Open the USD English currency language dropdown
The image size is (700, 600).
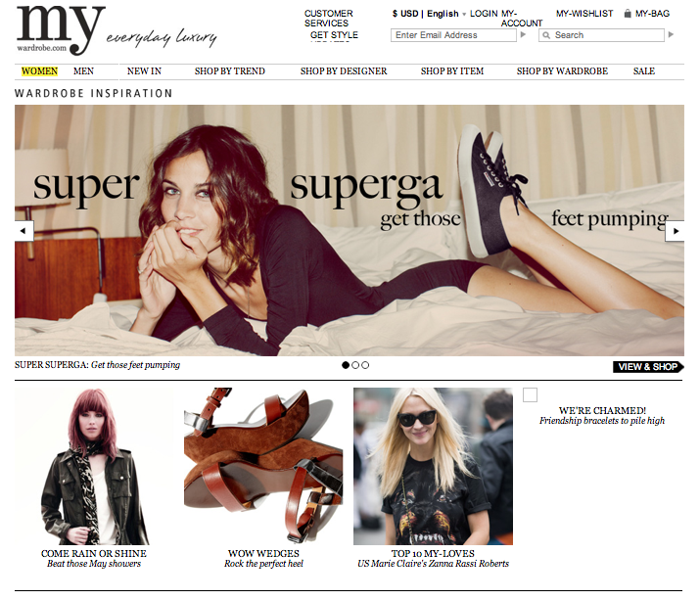[x=429, y=14]
